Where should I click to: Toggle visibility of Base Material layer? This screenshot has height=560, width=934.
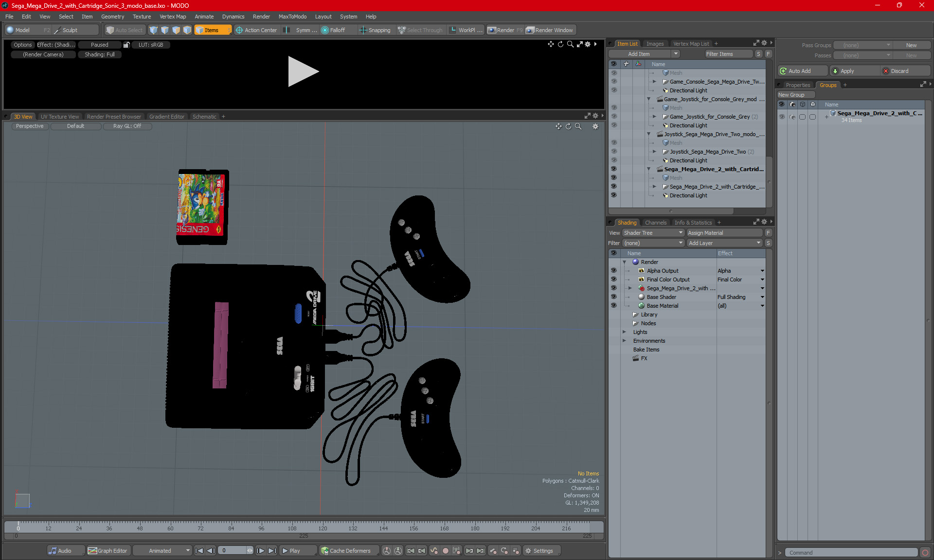(x=613, y=306)
